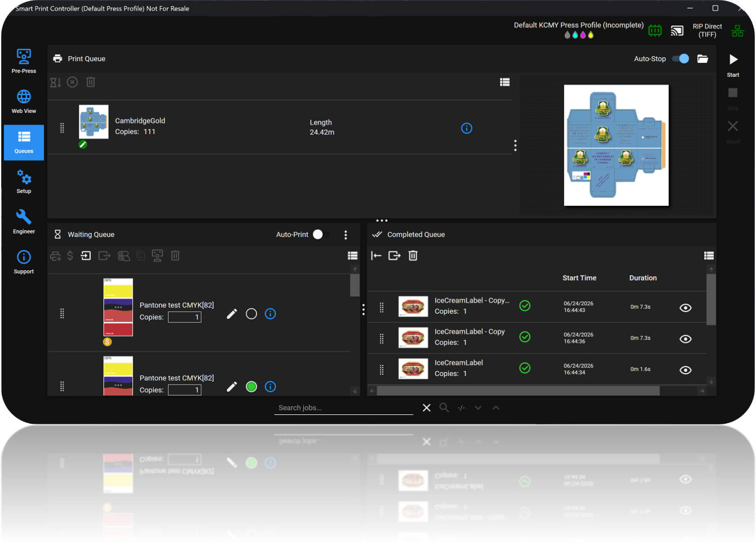Toggle eye icon for the 16:44:34 job
The height and width of the screenshot is (543, 756).
tap(686, 370)
